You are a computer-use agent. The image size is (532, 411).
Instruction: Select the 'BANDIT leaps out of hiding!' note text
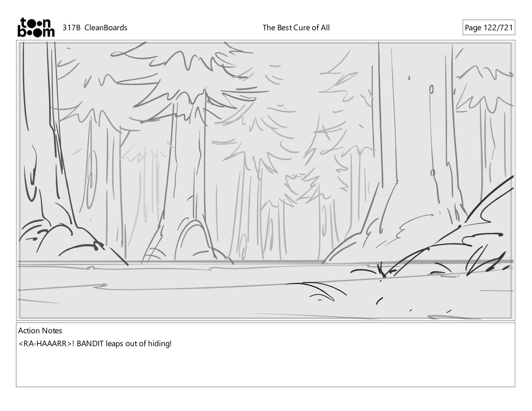pos(124,344)
